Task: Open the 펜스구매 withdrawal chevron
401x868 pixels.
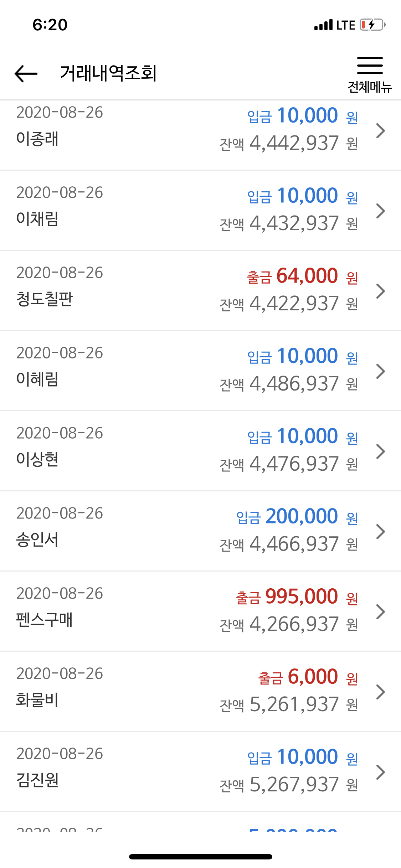Action: coord(381,612)
